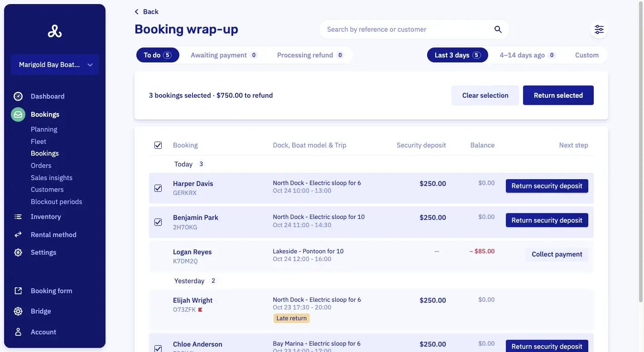The image size is (644, 352).
Task: Click the Back chevron arrow
Action: click(x=137, y=12)
